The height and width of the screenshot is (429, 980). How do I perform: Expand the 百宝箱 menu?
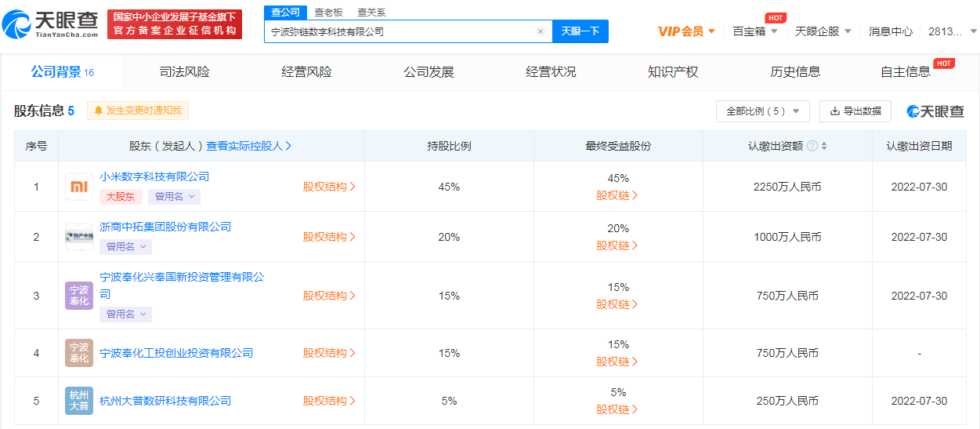(x=755, y=31)
